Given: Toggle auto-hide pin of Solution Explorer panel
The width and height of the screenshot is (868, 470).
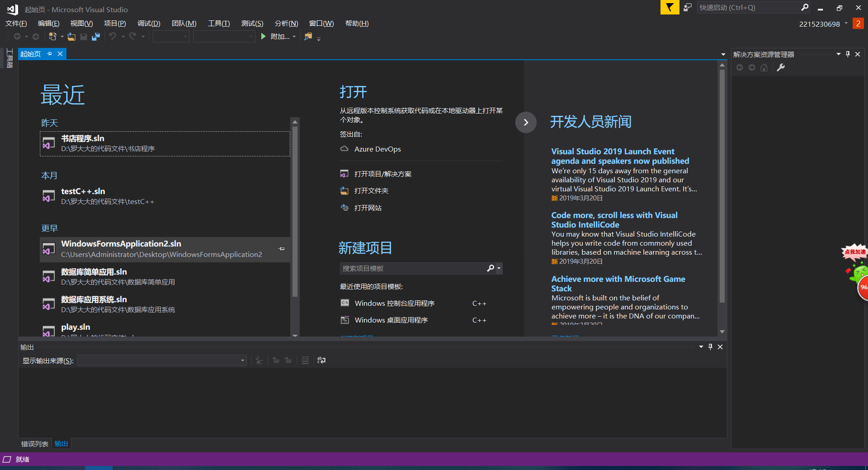Looking at the screenshot, I should click(x=848, y=54).
